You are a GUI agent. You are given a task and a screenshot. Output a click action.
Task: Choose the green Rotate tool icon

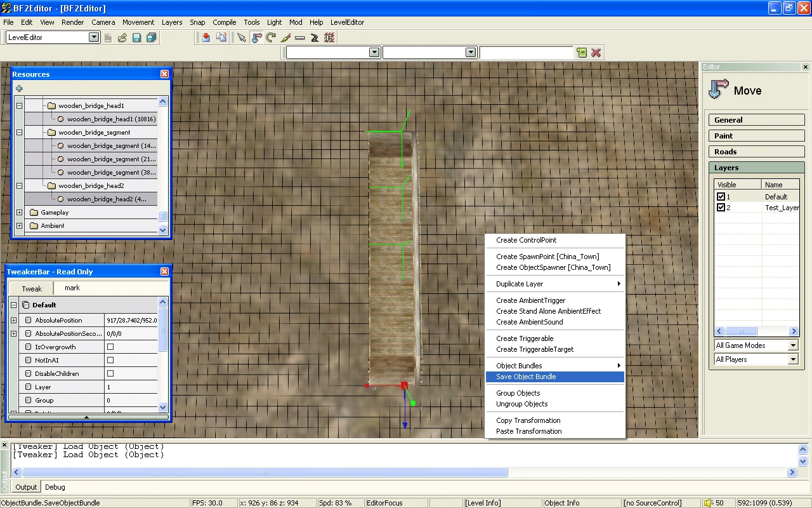[x=271, y=37]
